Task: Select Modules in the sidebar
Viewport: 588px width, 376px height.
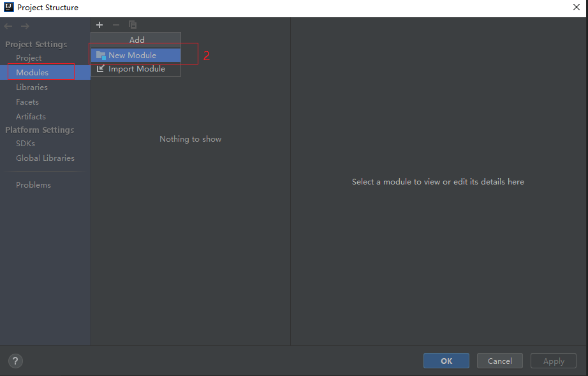Action: pos(32,73)
